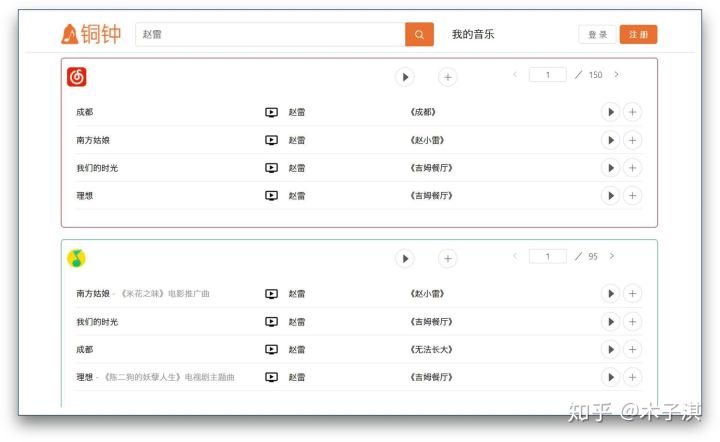Click page number field in NetEase panel
Image resolution: width=720 pixels, height=442 pixels.
tap(547, 74)
